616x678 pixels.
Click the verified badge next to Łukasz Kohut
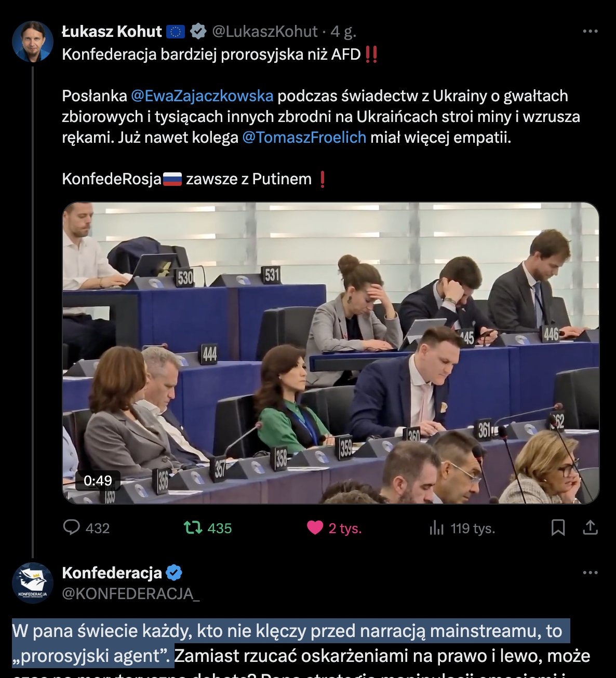pyautogui.click(x=198, y=32)
